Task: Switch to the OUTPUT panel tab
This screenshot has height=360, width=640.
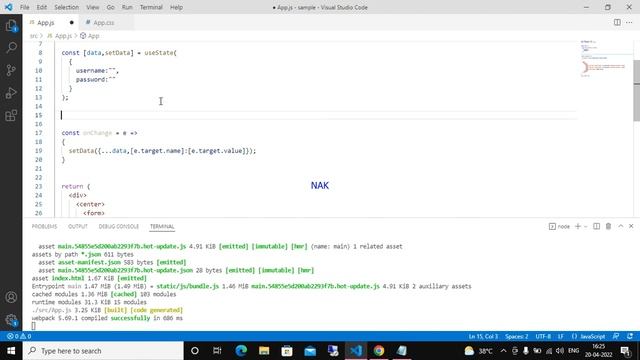Action: [x=78, y=227]
